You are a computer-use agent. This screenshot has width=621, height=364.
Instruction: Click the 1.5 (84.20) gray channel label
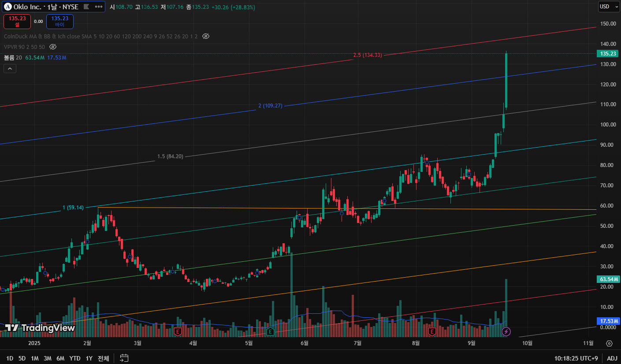click(x=170, y=156)
